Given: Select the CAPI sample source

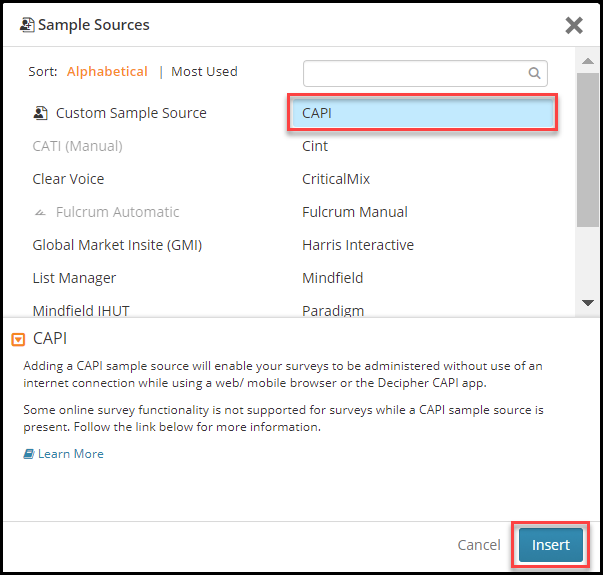Looking at the screenshot, I should tap(422, 113).
